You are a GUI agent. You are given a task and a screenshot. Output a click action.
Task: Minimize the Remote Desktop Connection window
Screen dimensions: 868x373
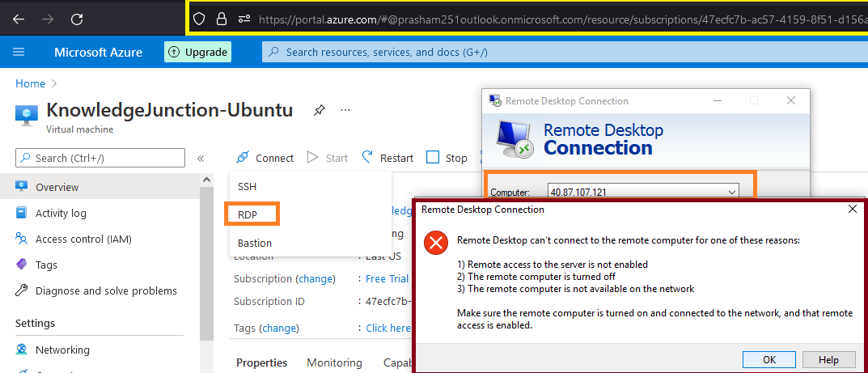pos(718,100)
